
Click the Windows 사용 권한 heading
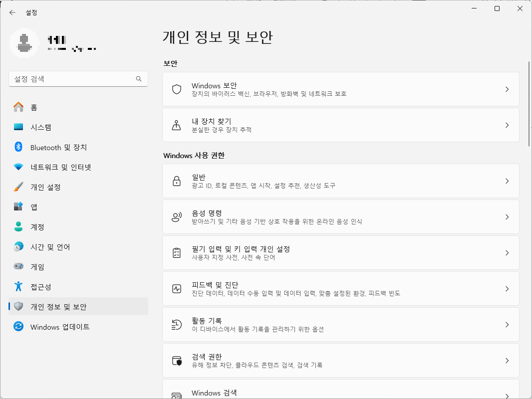[x=194, y=156]
